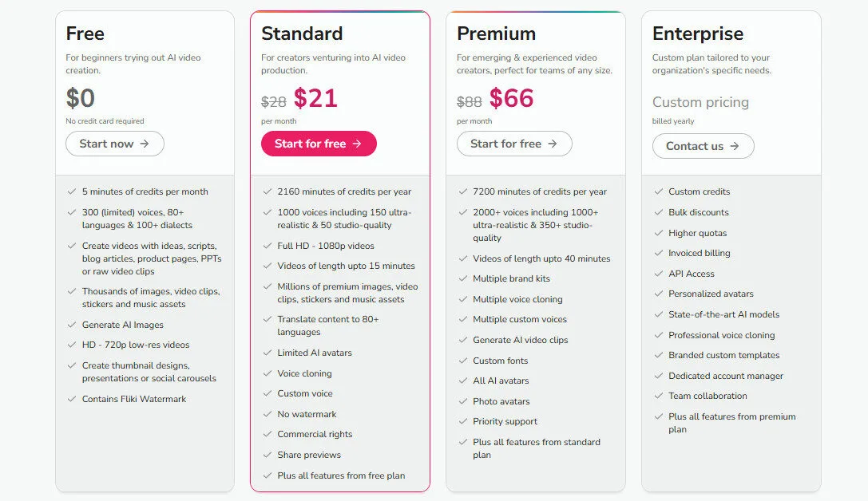This screenshot has height=501, width=868.
Task: Click the Commercial rights feature entry
Action: (315, 434)
